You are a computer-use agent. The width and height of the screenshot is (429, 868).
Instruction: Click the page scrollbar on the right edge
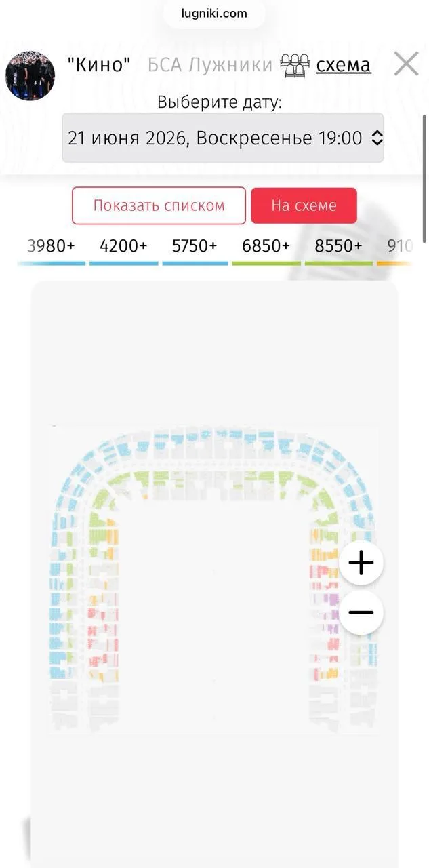[x=424, y=178]
